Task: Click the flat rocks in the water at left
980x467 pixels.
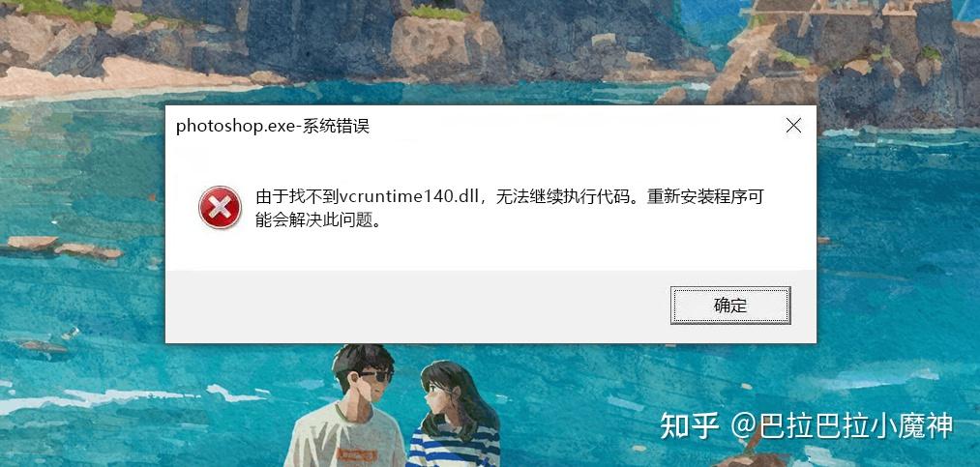Action: (x=64, y=247)
